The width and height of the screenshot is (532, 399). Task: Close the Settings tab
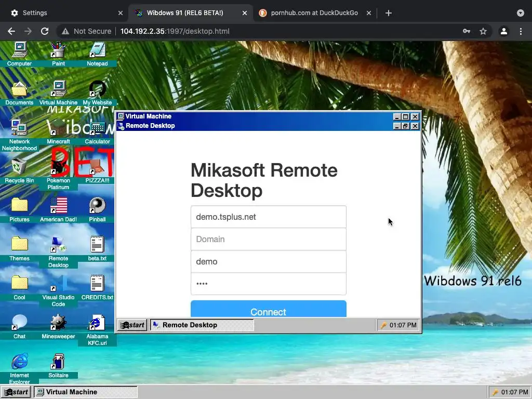tap(121, 13)
